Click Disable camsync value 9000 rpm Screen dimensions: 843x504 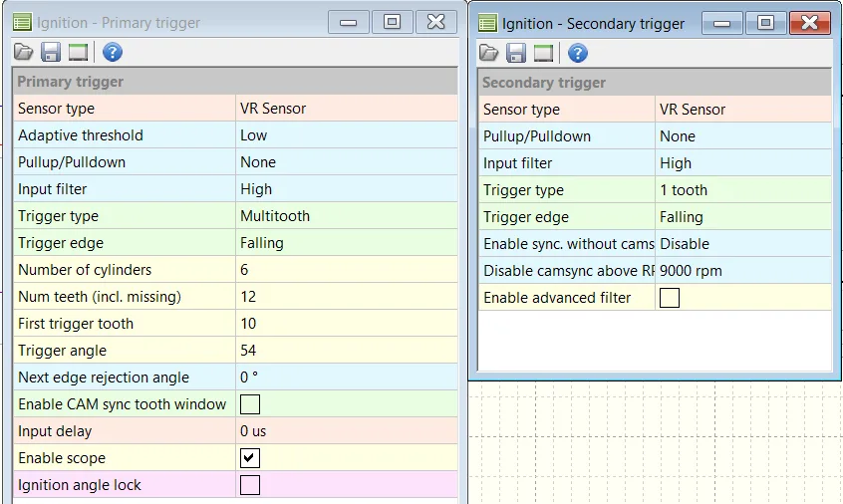coord(742,271)
